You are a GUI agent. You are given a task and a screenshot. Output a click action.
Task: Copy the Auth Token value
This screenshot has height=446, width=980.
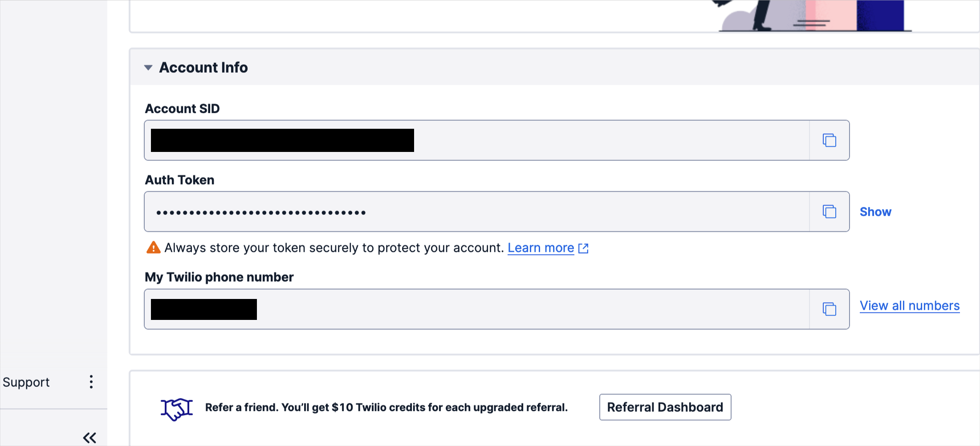(x=829, y=212)
